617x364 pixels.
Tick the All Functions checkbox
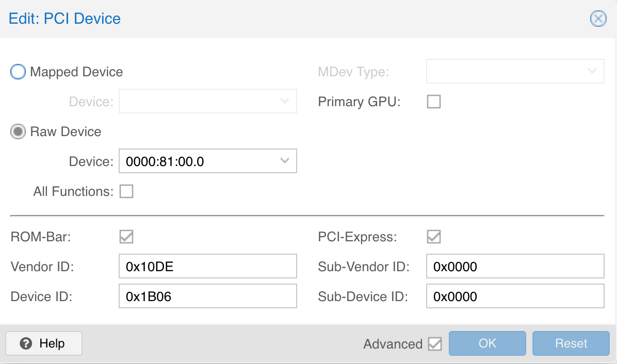[126, 191]
